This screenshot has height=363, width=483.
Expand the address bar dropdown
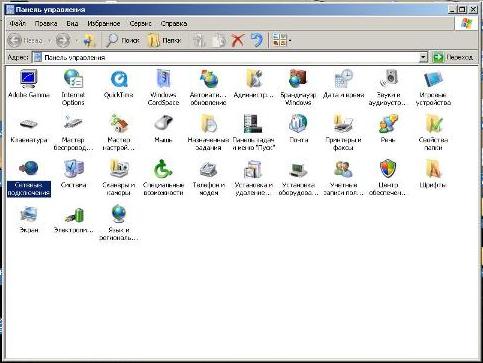point(423,58)
